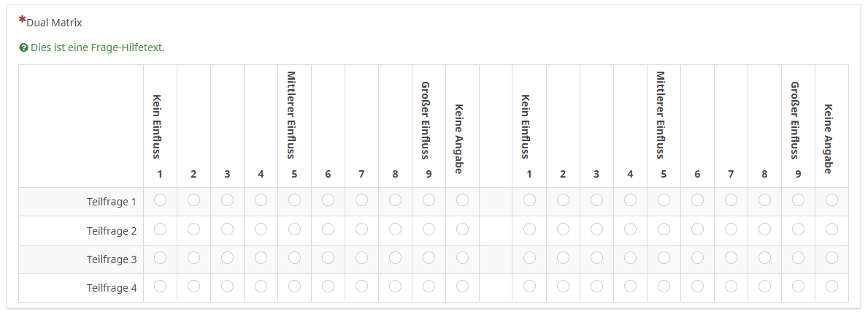868x315 pixels.
Task: Select 1 for Teilfrage 4 in right scale
Action: [529, 286]
